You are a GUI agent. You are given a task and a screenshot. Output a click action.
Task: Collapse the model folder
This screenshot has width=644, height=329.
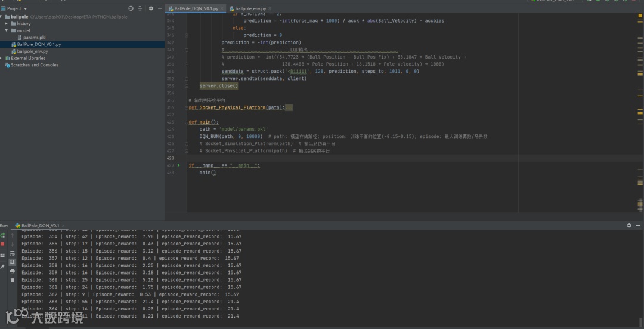pyautogui.click(x=7, y=30)
